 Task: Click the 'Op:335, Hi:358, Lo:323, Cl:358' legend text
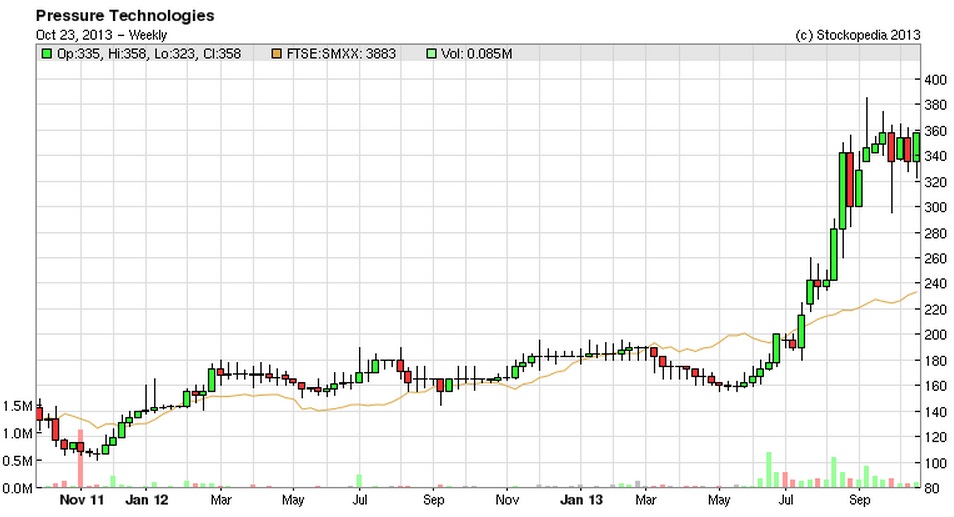pos(149,54)
